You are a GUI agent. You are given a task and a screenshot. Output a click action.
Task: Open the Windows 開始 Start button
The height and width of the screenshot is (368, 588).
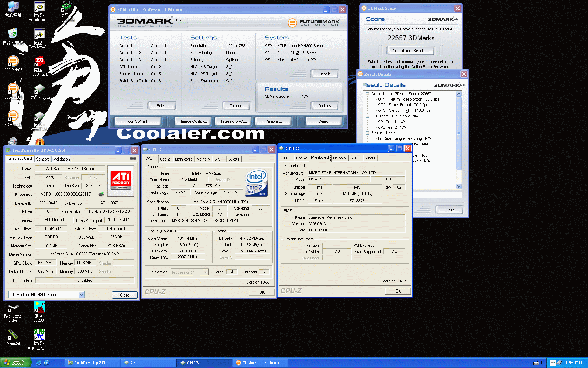click(x=16, y=363)
